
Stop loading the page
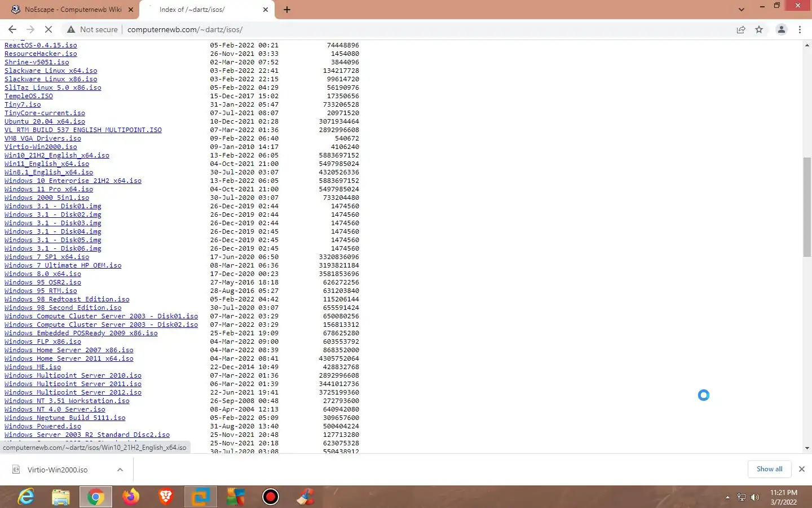(48, 29)
